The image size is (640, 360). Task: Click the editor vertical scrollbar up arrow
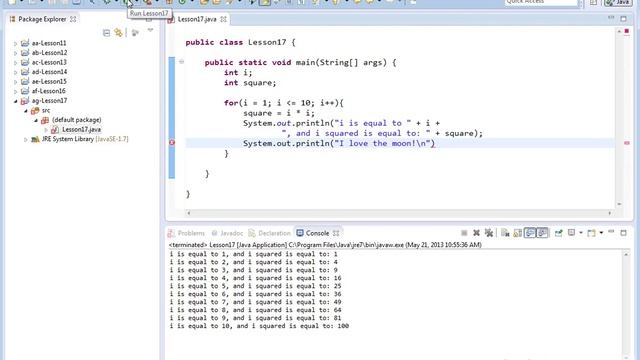pyautogui.click(x=619, y=31)
